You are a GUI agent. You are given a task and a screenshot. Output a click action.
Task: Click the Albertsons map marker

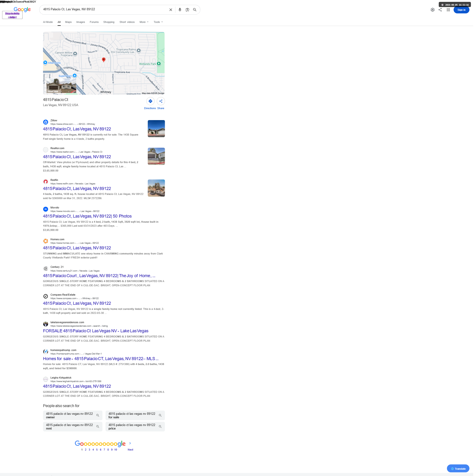45,63
